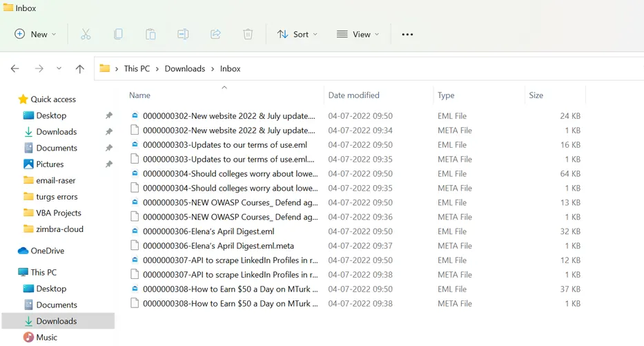Sort by Size column header
The width and height of the screenshot is (644, 346).
pos(536,95)
